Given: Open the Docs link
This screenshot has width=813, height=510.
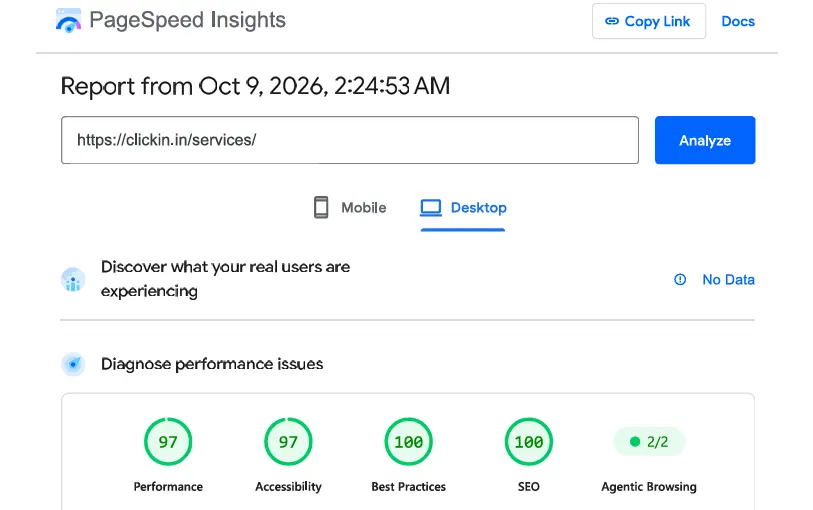Looking at the screenshot, I should (x=738, y=21).
